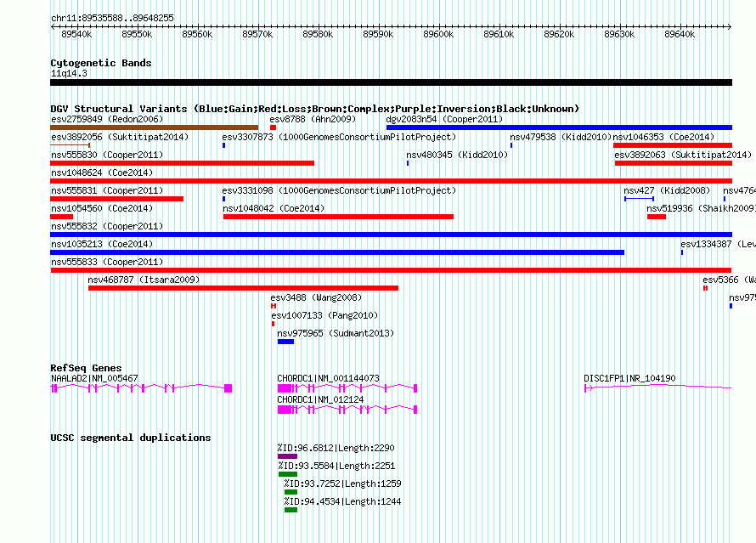The height and width of the screenshot is (543, 756).
Task: Open nsv1048624 (Coe2014) variant label
Action: (x=102, y=173)
